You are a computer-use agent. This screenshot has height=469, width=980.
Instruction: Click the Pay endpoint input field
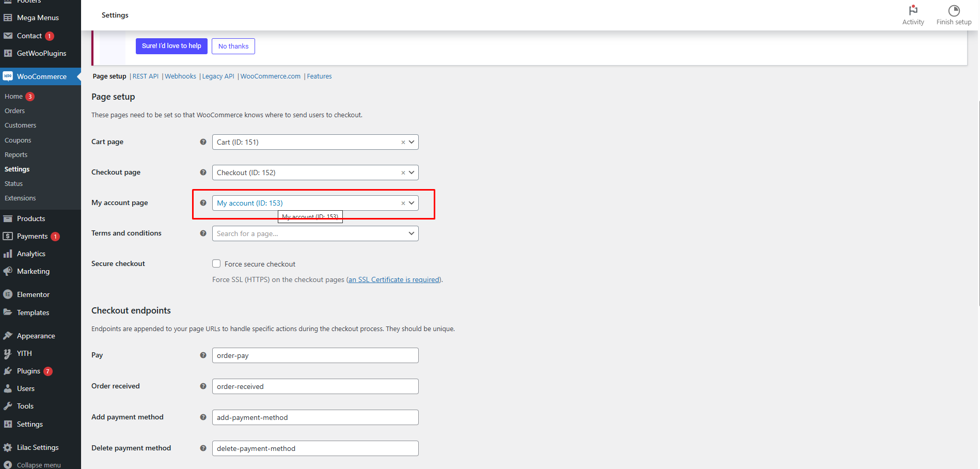click(315, 355)
